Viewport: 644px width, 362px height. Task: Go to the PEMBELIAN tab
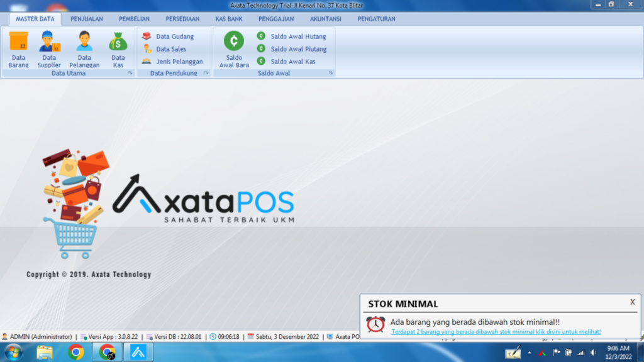click(135, 19)
